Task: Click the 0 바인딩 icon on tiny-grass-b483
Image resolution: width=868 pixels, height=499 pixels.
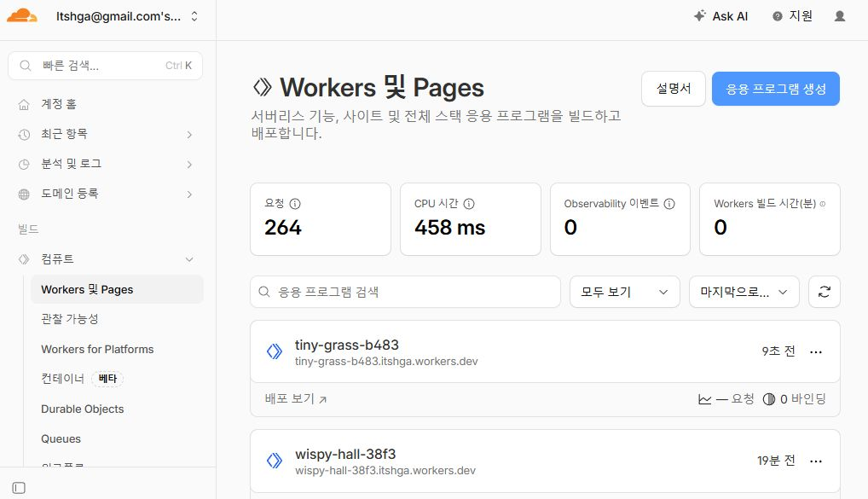Action: coord(769,399)
